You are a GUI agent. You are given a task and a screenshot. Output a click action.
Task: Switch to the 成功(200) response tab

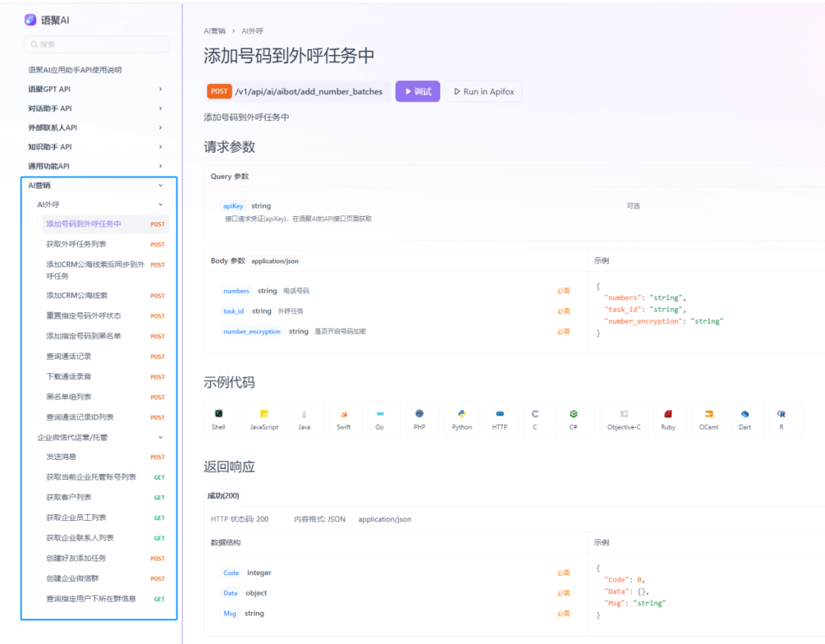pyautogui.click(x=223, y=496)
